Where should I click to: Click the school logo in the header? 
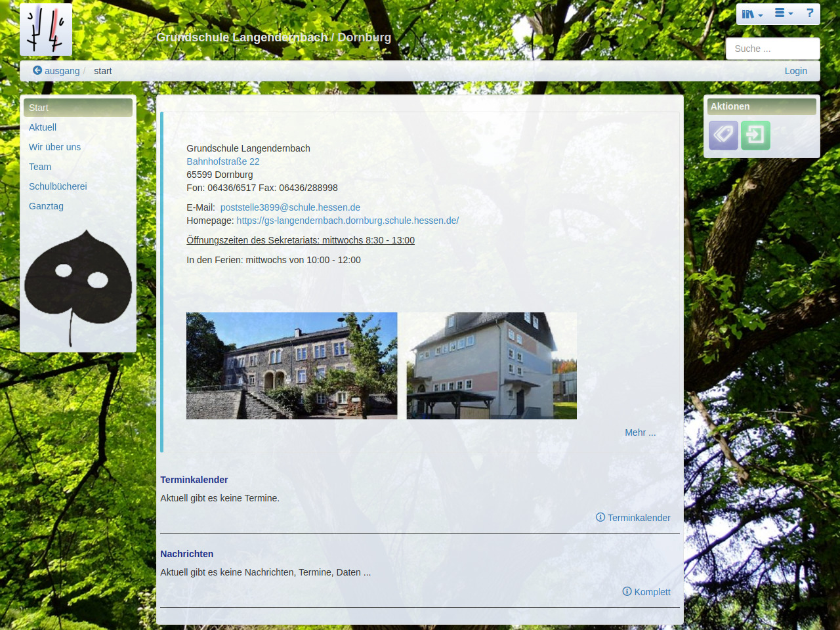click(46, 30)
